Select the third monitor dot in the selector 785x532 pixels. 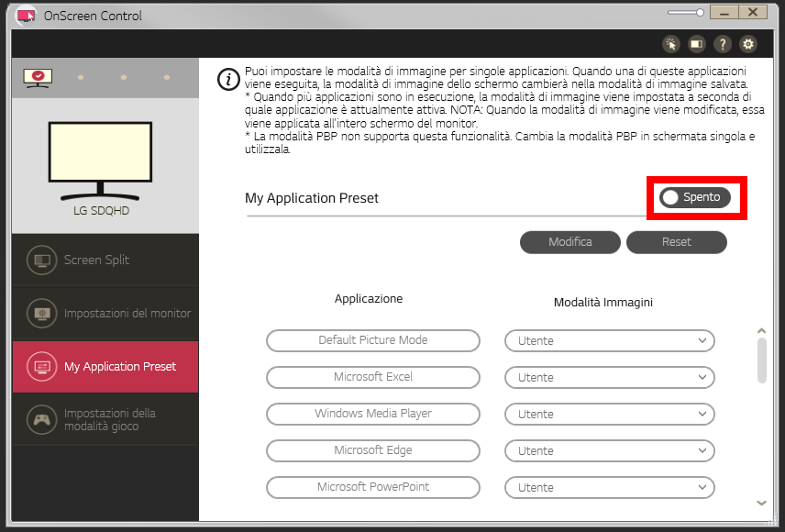click(x=124, y=77)
